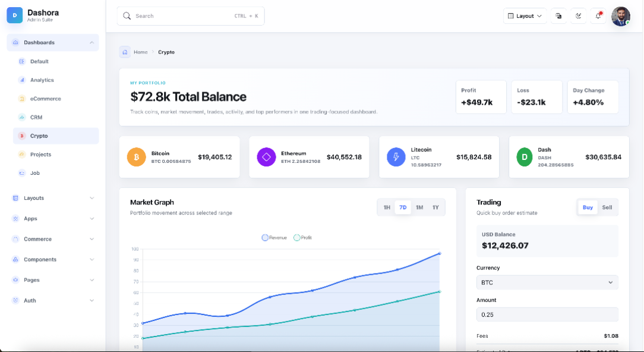The height and width of the screenshot is (352, 644).
Task: Click the Profit +$49.7k card
Action: pyautogui.click(x=481, y=97)
